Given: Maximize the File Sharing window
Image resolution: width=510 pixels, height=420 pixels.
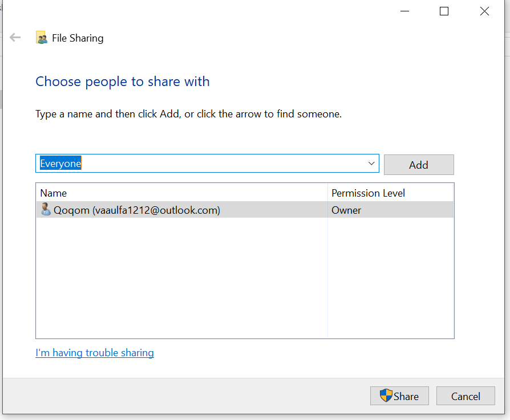Looking at the screenshot, I should pos(444,11).
